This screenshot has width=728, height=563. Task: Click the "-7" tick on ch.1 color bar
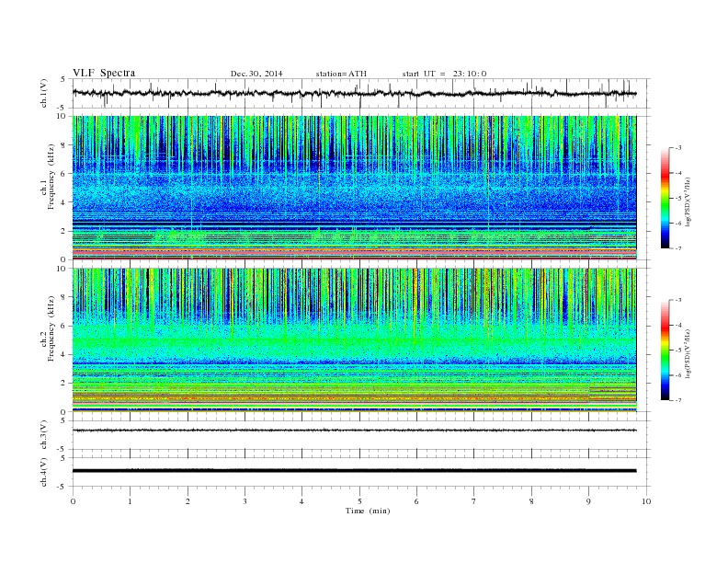point(677,248)
